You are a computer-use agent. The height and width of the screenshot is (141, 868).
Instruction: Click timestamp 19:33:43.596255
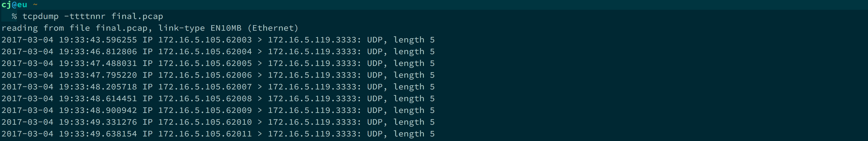(x=98, y=40)
